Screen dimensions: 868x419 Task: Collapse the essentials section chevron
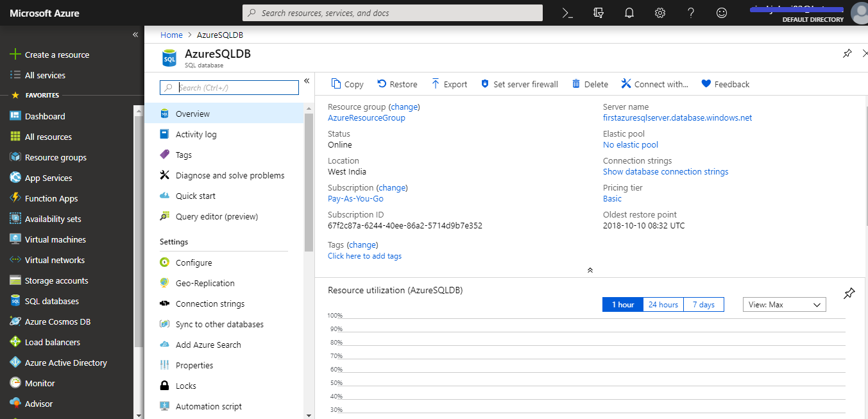(590, 269)
